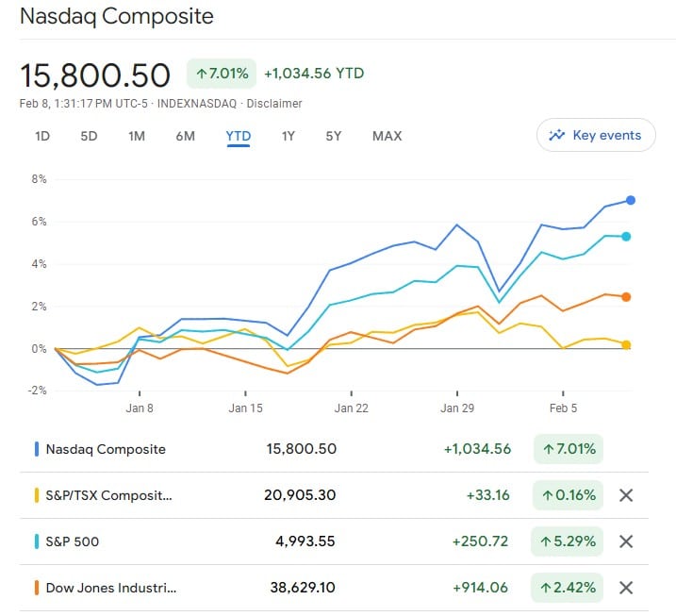Click the 4,993.55 value
The image size is (676, 616).
coord(305,541)
